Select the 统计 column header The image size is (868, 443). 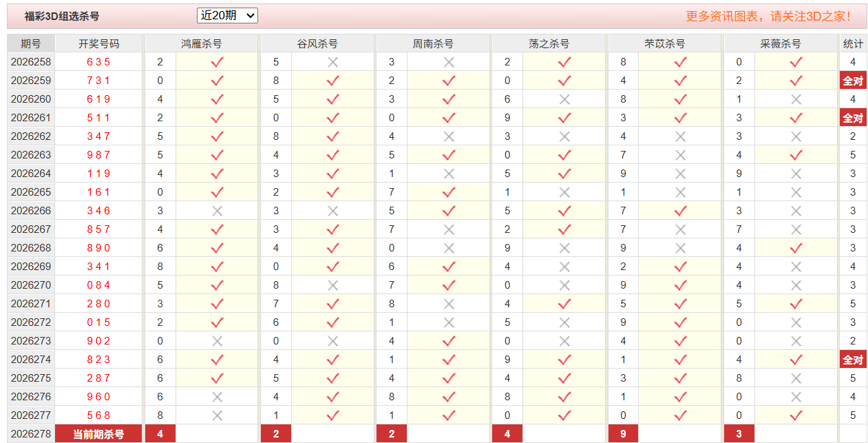point(853,43)
